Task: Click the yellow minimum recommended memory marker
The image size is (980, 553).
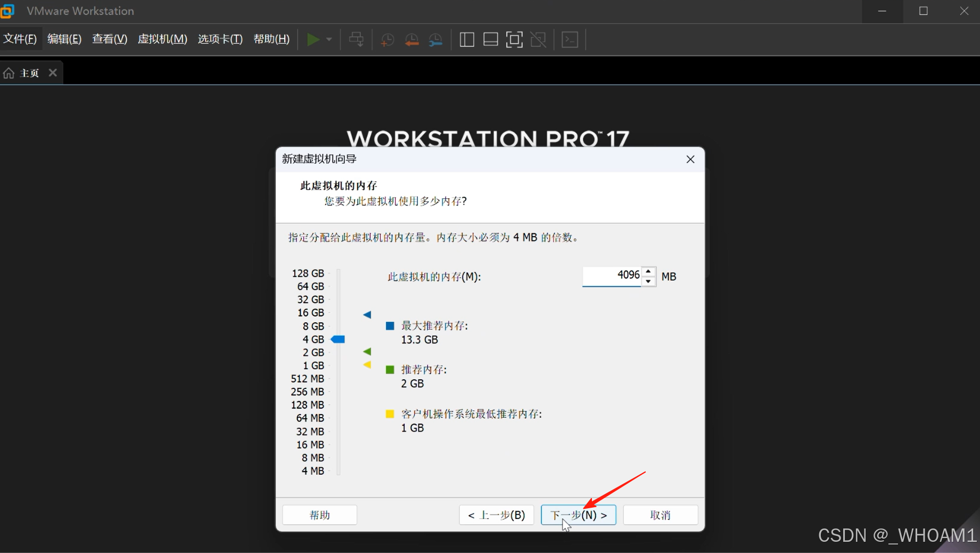Action: pyautogui.click(x=367, y=365)
